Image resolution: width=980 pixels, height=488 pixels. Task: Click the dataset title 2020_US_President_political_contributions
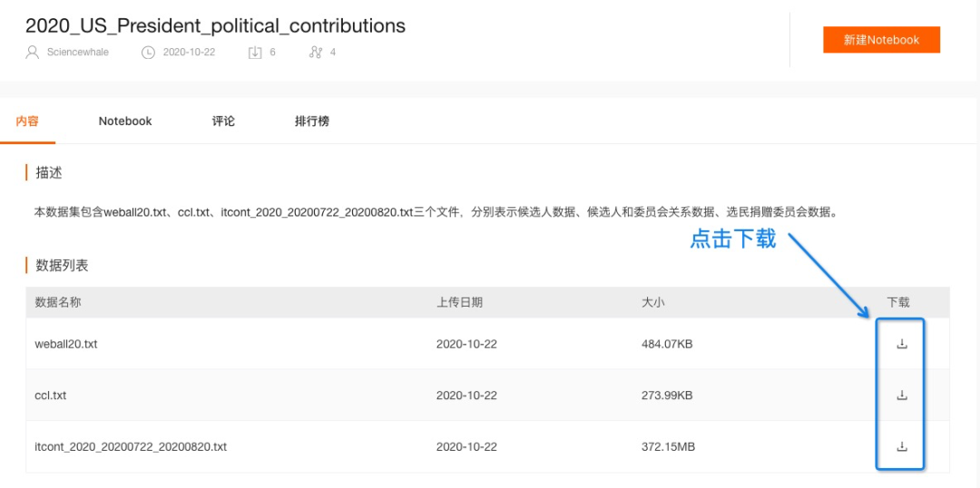(x=215, y=25)
